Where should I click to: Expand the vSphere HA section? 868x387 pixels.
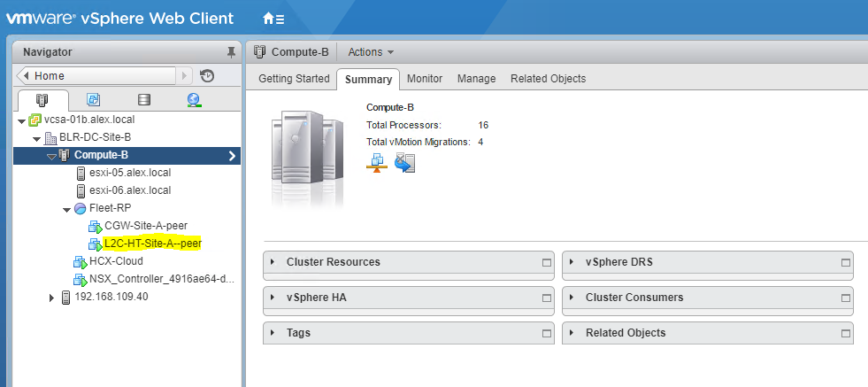(x=273, y=298)
